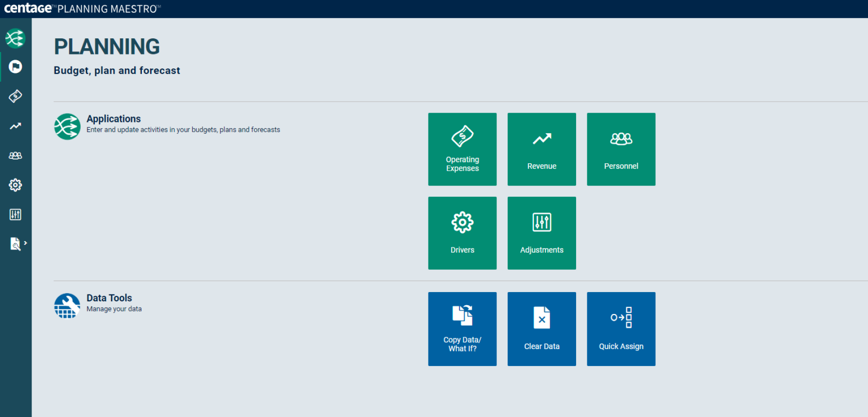This screenshot has width=868, height=417.
Task: Open the Revenue application tile
Action: (542, 149)
